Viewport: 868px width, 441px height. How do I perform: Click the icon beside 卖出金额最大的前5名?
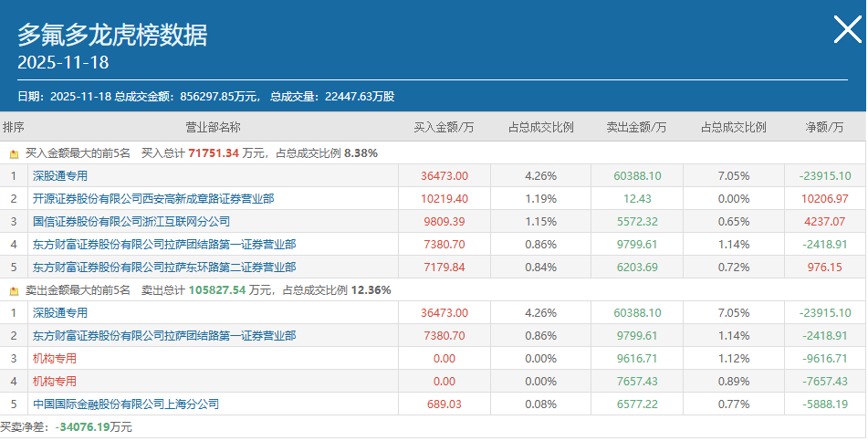pyautogui.click(x=15, y=291)
